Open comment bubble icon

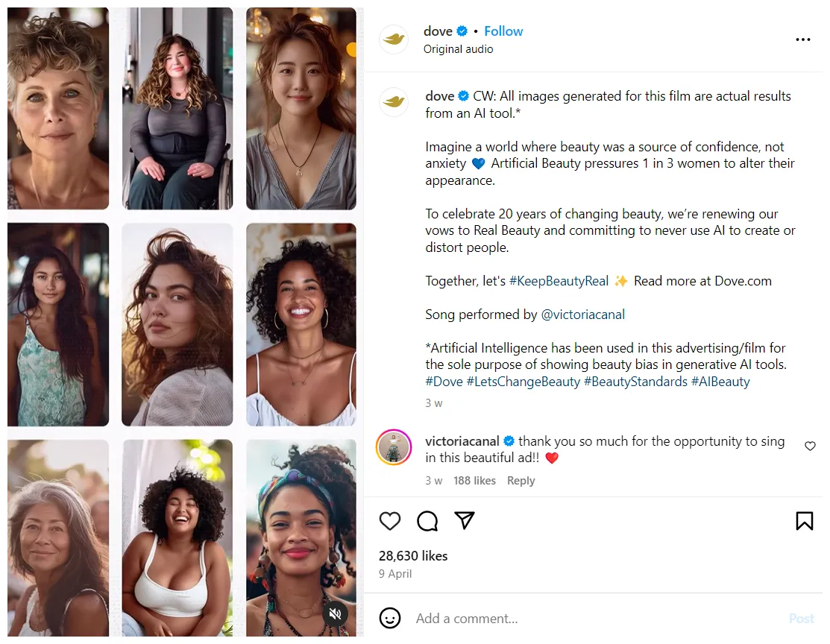click(427, 521)
